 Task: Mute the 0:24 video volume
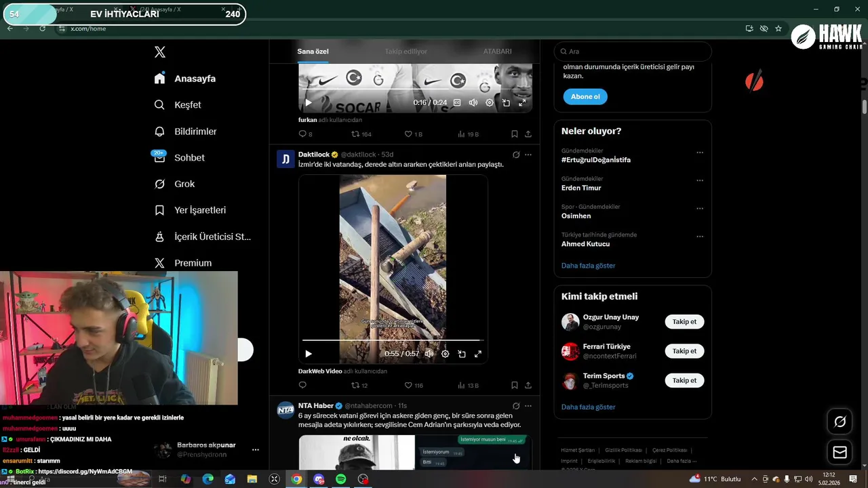point(473,103)
